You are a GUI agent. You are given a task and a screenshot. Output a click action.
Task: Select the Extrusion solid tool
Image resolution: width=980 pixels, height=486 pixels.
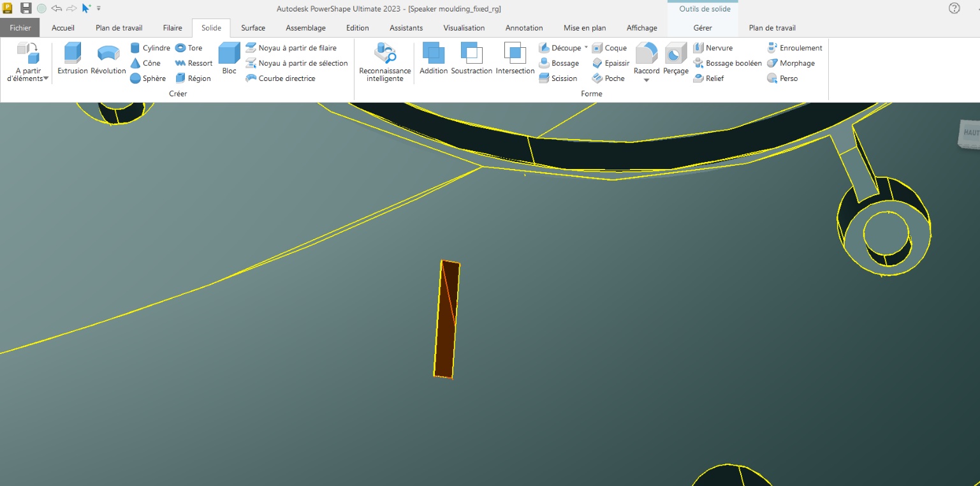click(72, 59)
